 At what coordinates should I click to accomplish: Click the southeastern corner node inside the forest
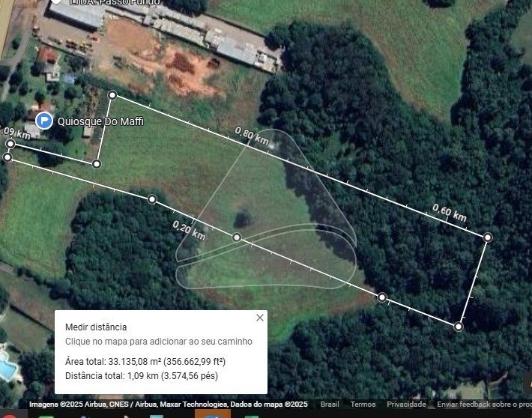pyautogui.click(x=459, y=327)
